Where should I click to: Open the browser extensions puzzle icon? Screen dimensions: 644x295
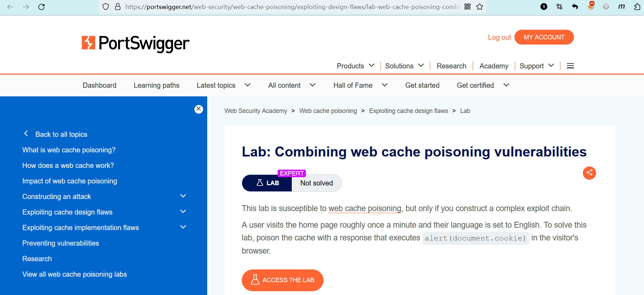pos(637,7)
